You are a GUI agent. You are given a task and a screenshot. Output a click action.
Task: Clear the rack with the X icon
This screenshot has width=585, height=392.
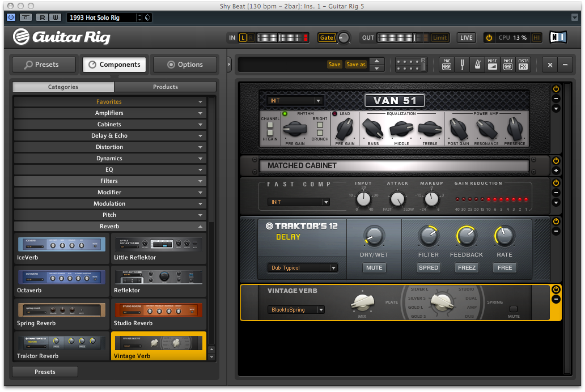pos(550,65)
